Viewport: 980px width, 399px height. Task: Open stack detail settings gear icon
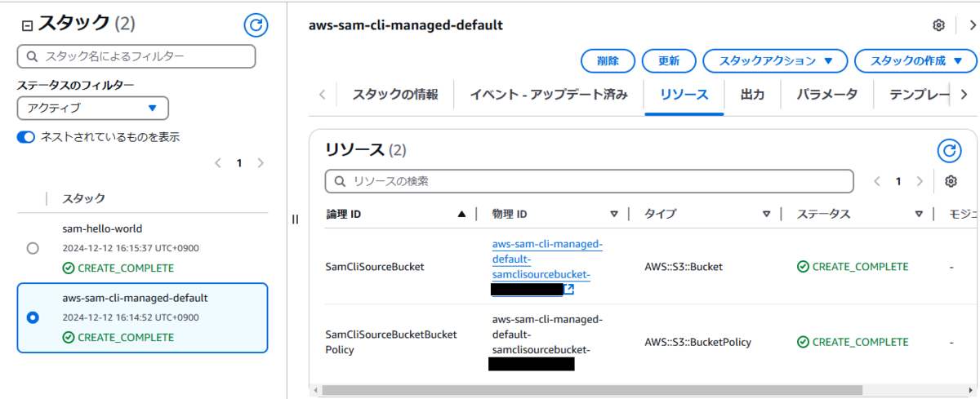tap(938, 25)
